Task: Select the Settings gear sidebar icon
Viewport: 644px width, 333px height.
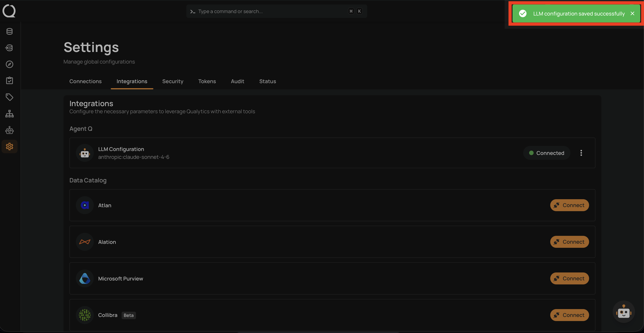Action: coord(10,147)
